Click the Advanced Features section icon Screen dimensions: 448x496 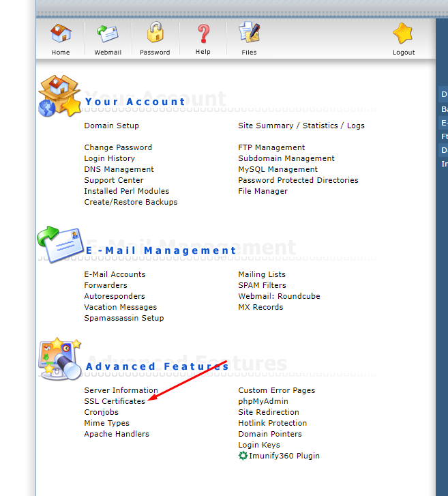(x=60, y=359)
